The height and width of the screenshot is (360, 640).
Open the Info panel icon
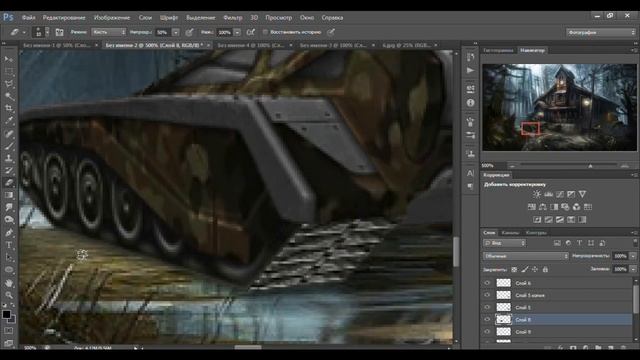[x=471, y=103]
